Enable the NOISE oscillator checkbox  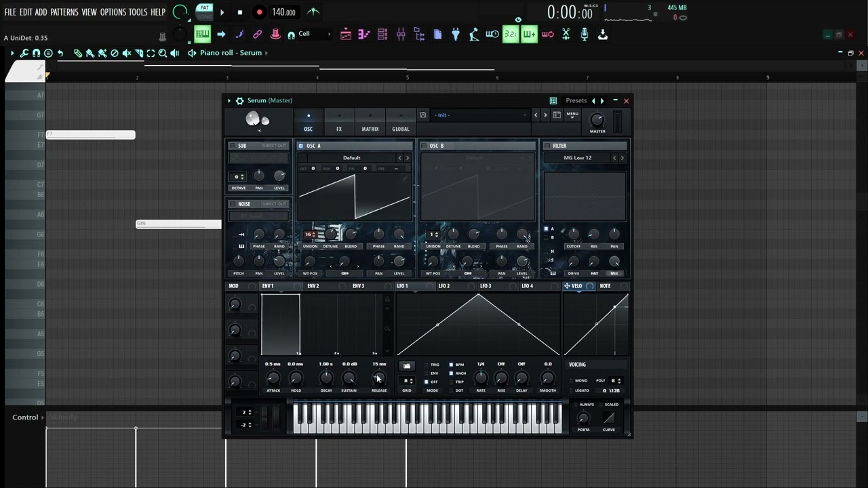click(233, 204)
